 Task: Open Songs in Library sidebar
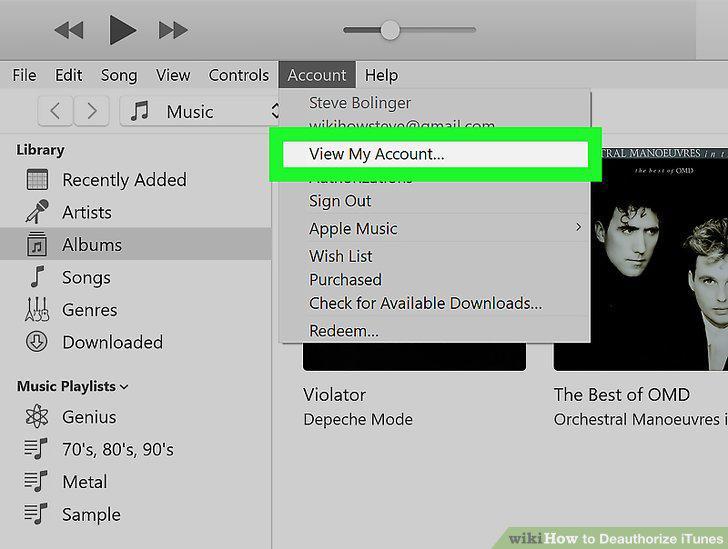tap(86, 278)
